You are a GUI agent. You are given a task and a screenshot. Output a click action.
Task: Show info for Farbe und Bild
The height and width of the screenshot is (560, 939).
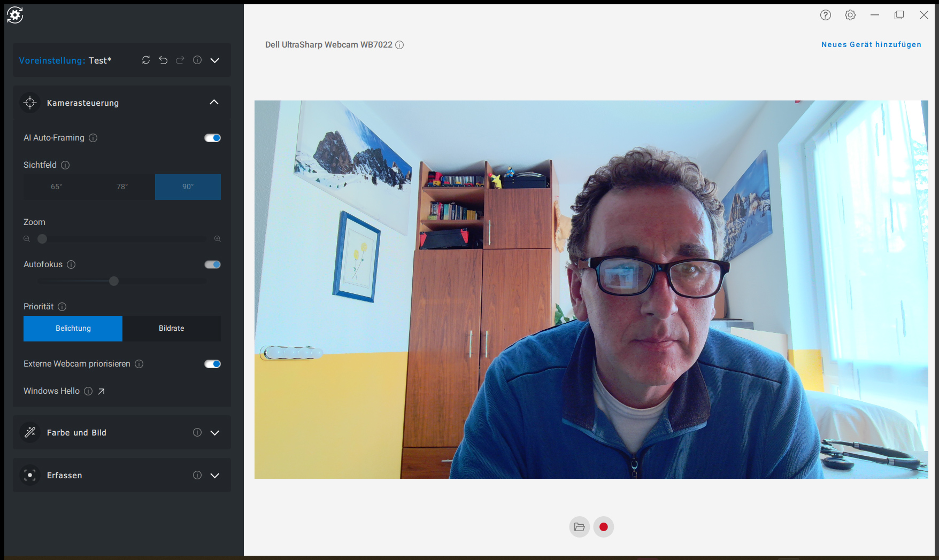point(197,432)
